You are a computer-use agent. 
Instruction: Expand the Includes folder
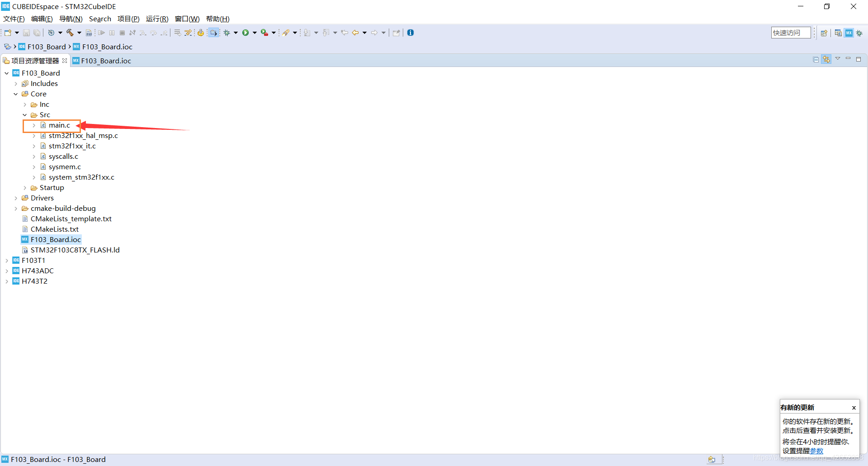[x=16, y=84]
